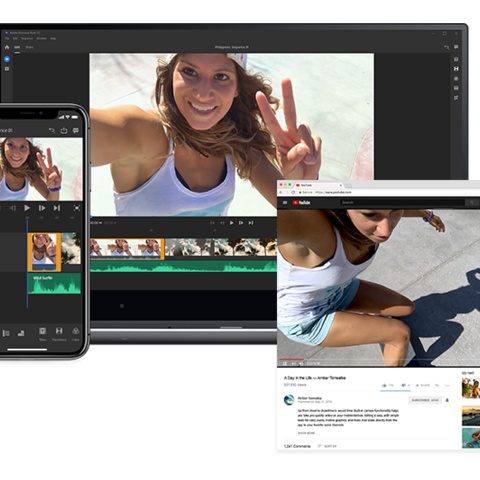Tap the share export icon on the phone

tap(64, 130)
